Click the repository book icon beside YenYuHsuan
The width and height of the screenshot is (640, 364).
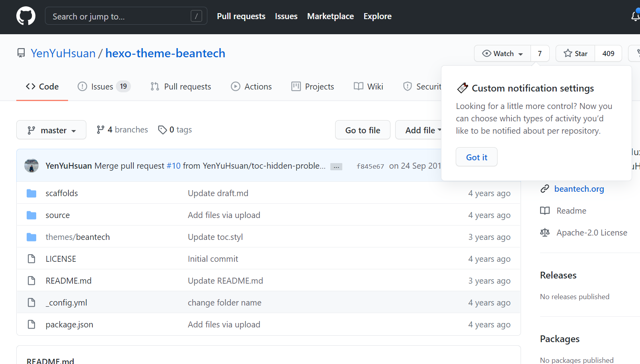21,53
